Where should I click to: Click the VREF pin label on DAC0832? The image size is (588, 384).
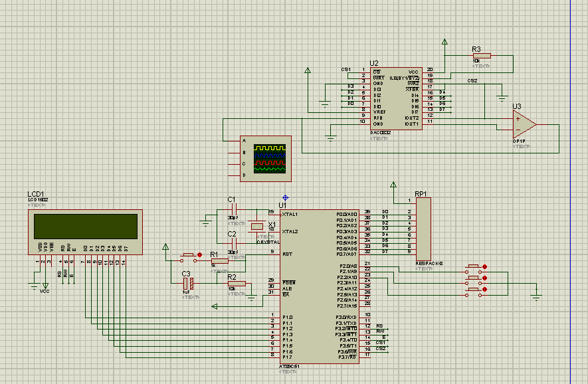pyautogui.click(x=379, y=112)
